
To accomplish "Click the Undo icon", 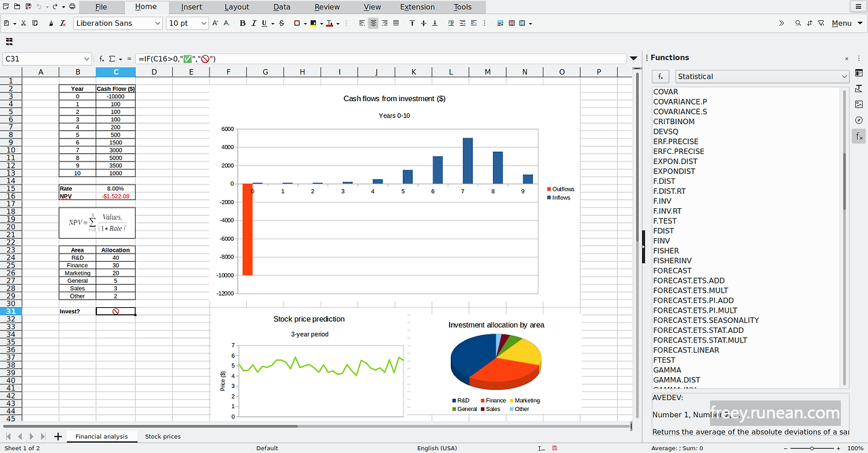I will [x=39, y=5].
